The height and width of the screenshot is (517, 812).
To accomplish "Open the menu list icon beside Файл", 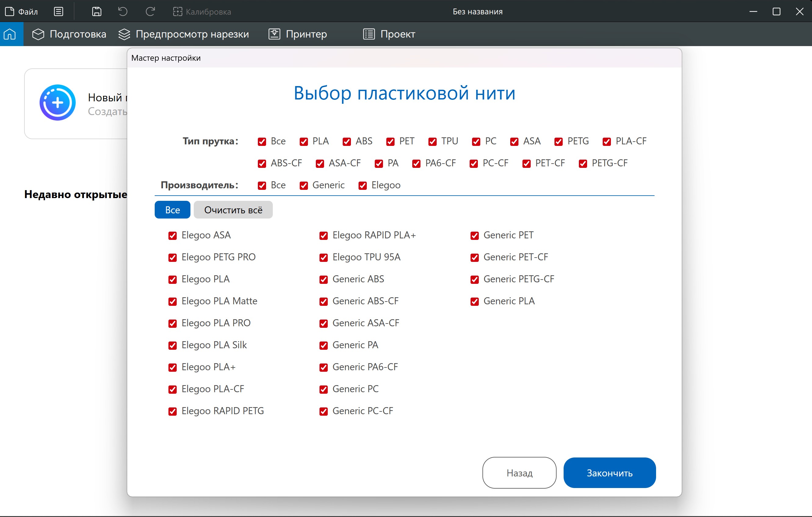I will pyautogui.click(x=58, y=12).
